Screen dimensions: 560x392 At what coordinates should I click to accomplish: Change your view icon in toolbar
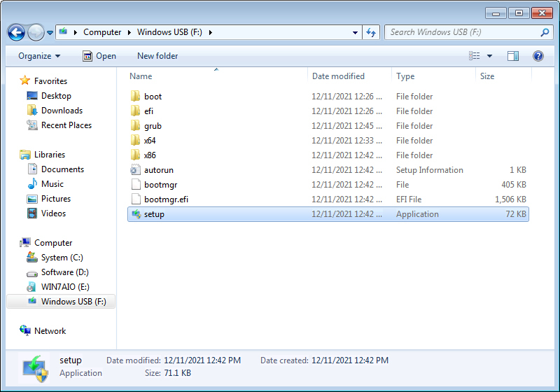475,56
